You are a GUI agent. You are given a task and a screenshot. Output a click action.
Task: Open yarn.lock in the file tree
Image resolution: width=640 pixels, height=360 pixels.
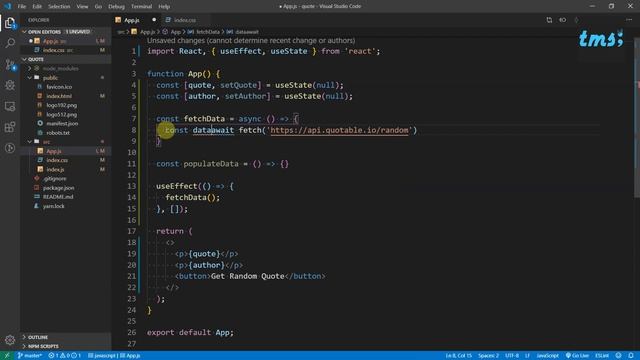pos(65,206)
